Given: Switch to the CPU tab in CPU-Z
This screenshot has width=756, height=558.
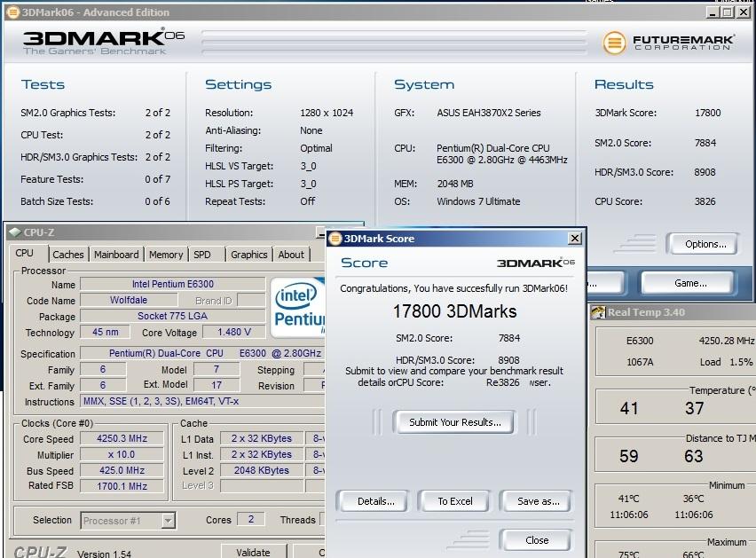Looking at the screenshot, I should coord(25,254).
